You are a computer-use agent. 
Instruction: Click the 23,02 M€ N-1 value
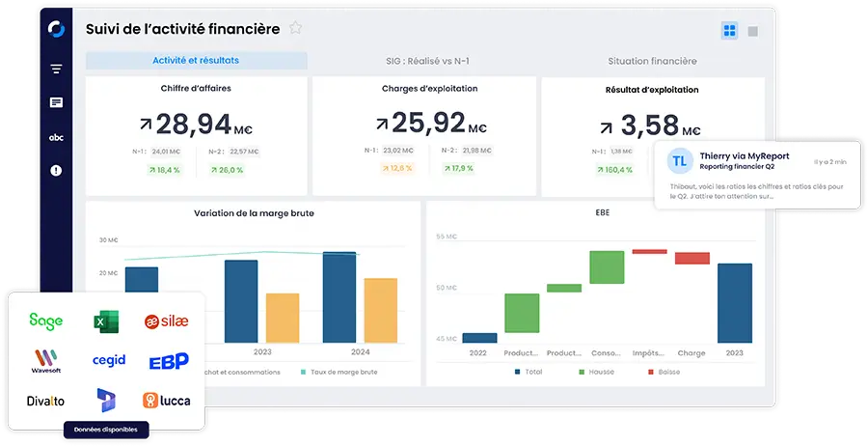coord(398,151)
